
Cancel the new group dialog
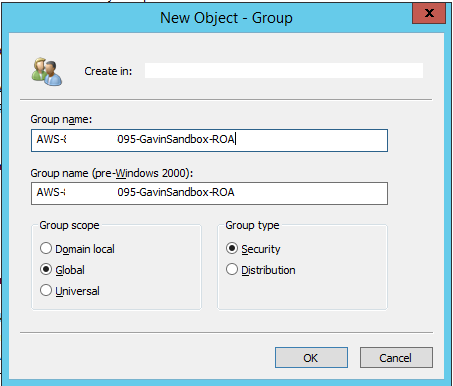tap(396, 358)
